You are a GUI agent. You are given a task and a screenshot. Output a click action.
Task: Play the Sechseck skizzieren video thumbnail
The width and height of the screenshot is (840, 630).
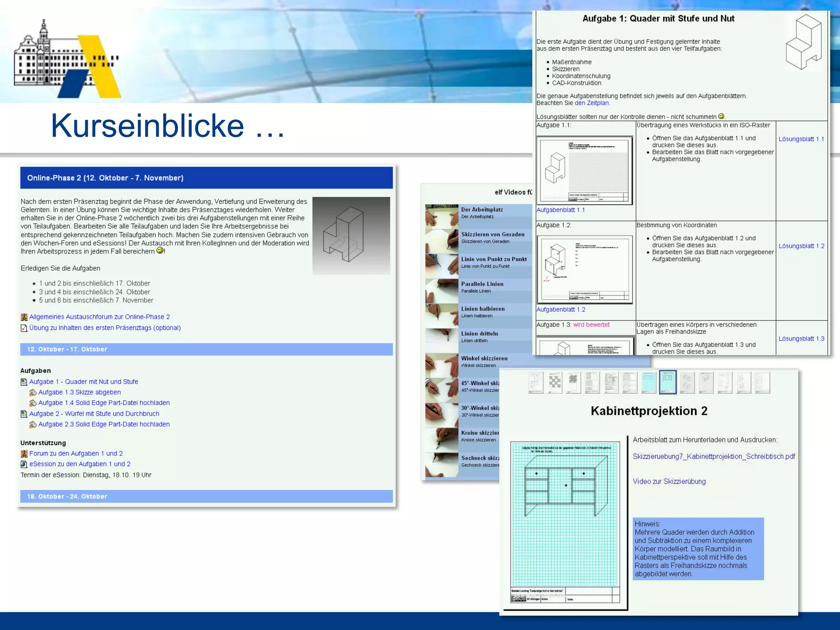tap(442, 465)
